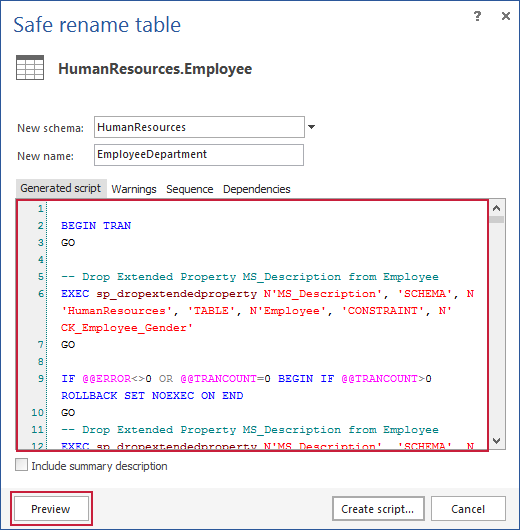The height and width of the screenshot is (530, 520).
Task: Click the Cancel button
Action: 468,508
